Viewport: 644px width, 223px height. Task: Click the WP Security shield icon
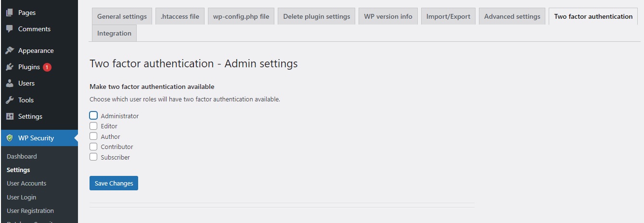(10, 138)
